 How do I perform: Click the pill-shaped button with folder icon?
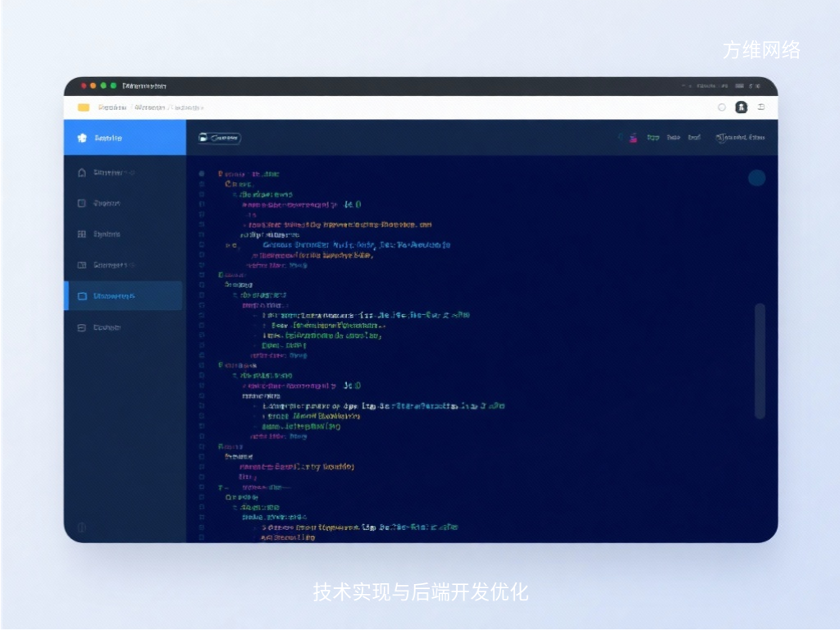[219, 139]
